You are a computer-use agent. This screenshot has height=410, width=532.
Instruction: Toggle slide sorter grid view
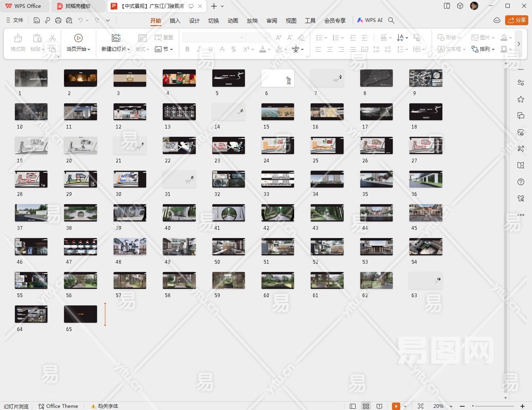coord(366,406)
